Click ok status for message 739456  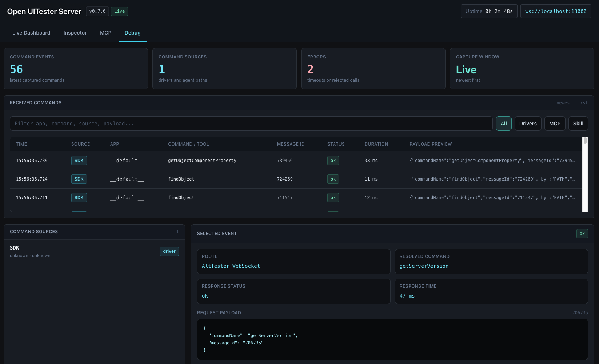[x=333, y=161]
